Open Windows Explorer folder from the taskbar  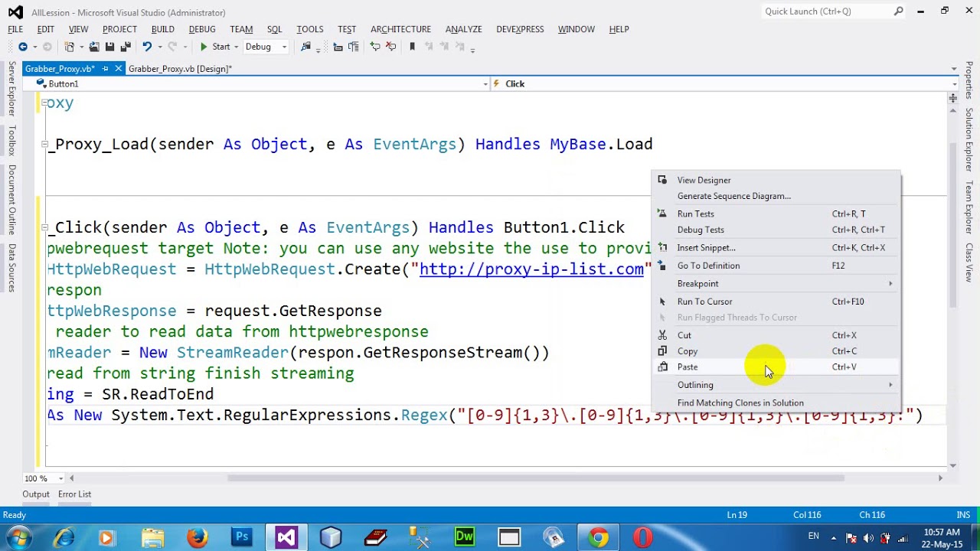(152, 537)
